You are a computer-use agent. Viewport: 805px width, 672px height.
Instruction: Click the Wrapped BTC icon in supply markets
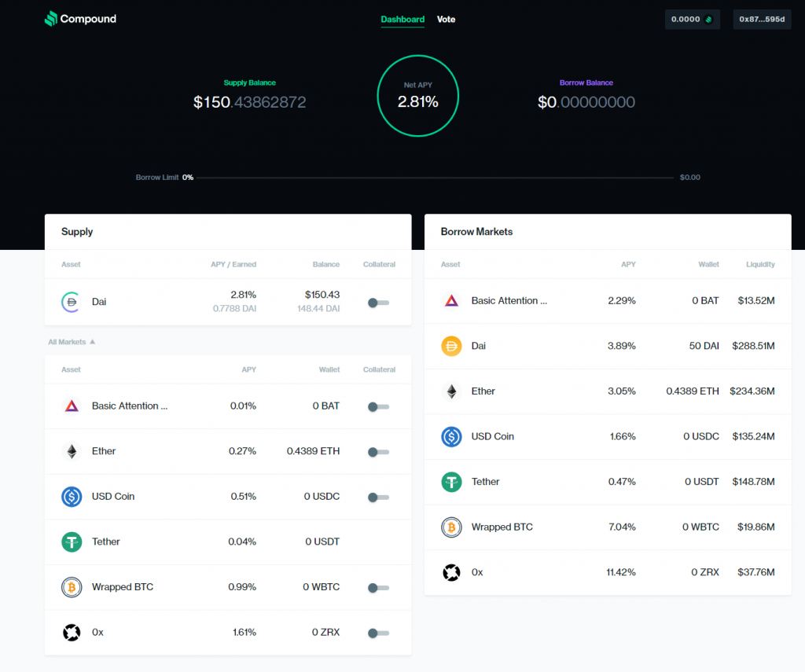[x=72, y=587]
